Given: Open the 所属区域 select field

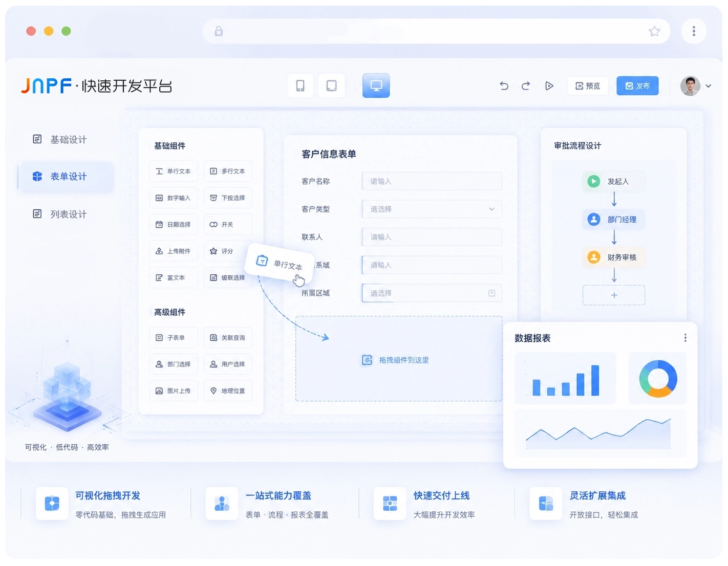Looking at the screenshot, I should (432, 293).
